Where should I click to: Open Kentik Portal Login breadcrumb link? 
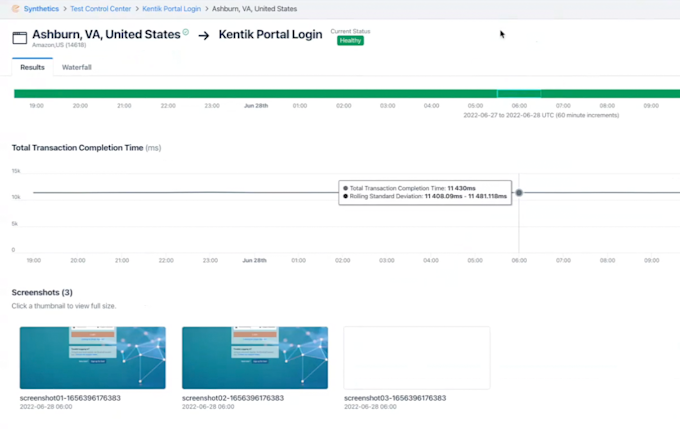(x=171, y=9)
